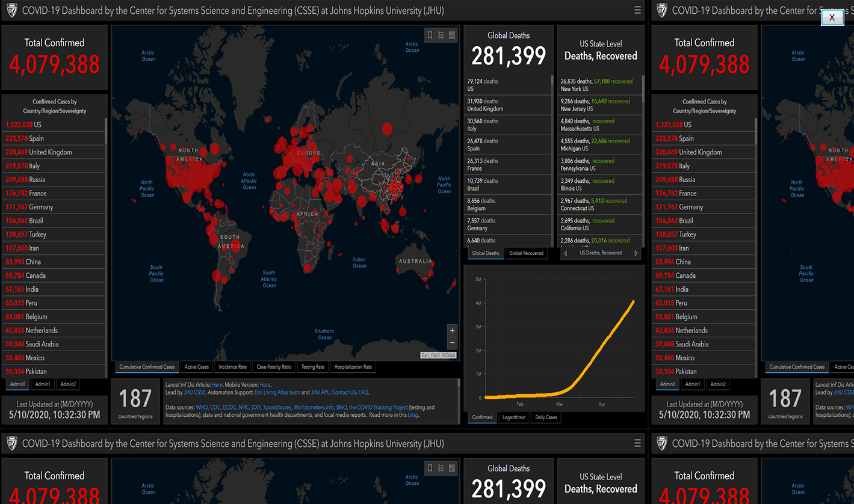The image size is (854, 504).
Task: Select India row in right-side dashboard country list
Action: click(x=704, y=289)
